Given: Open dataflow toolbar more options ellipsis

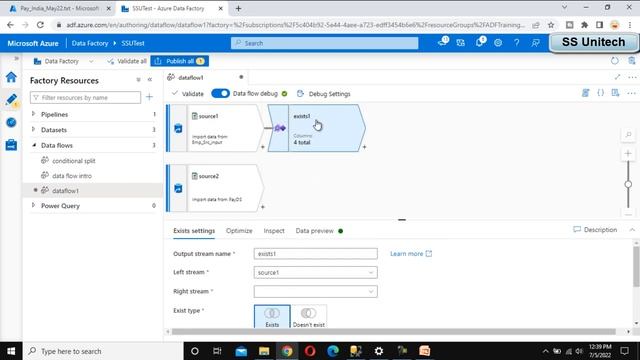Looking at the screenshot, I should coord(631,93).
